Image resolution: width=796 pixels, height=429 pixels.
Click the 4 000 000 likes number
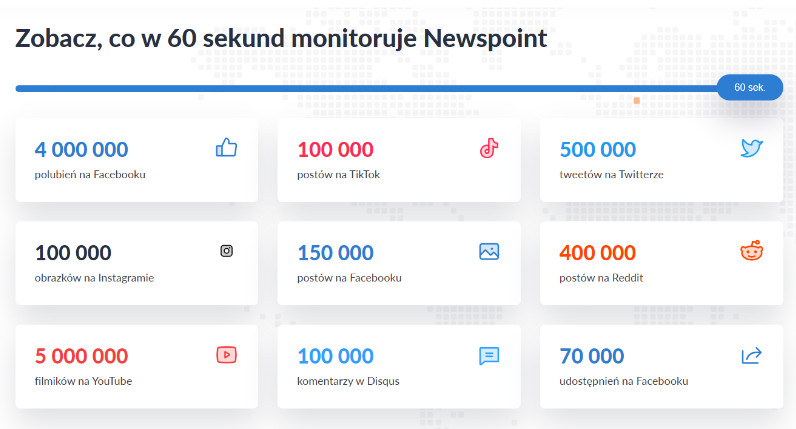(81, 150)
